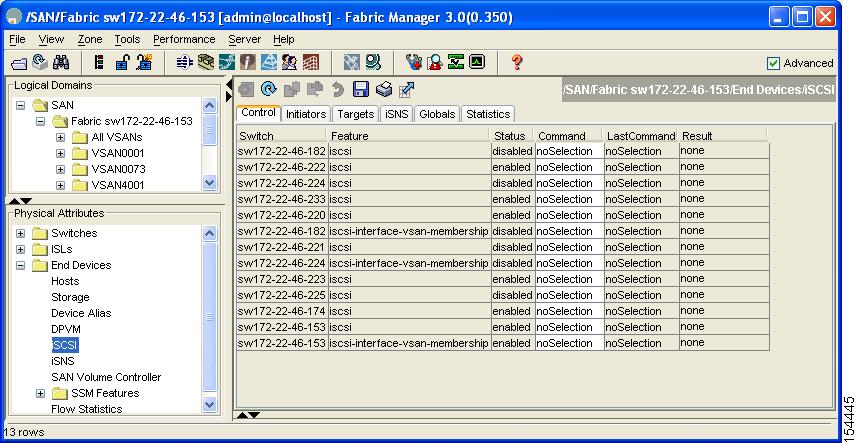Click the two people users toolbar icon
This screenshot has width=859, height=443.
click(289, 62)
